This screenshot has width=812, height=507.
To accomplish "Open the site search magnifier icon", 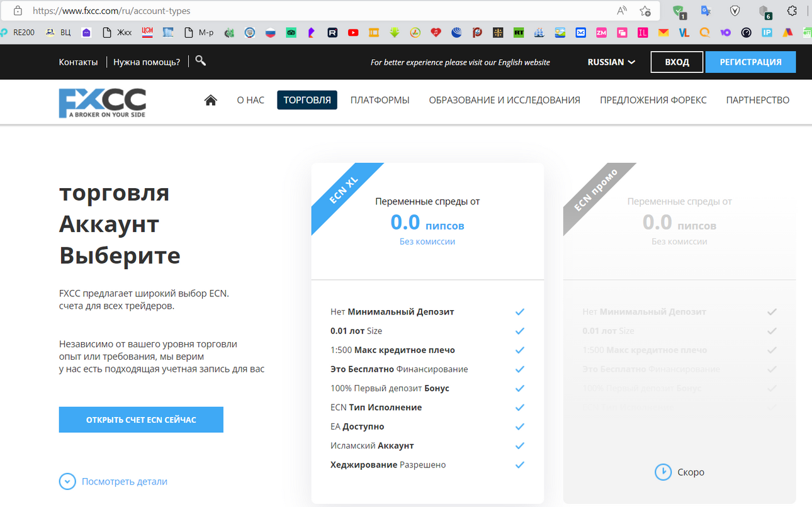I will click(x=201, y=61).
